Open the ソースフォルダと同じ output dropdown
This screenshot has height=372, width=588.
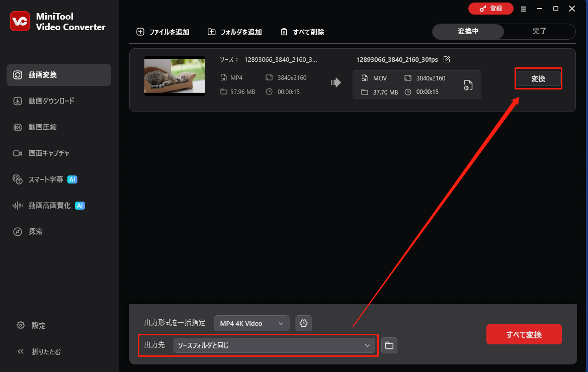pos(274,345)
